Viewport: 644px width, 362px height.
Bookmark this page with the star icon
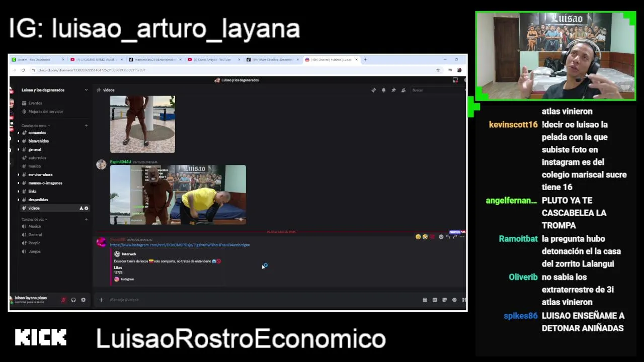[x=438, y=70]
